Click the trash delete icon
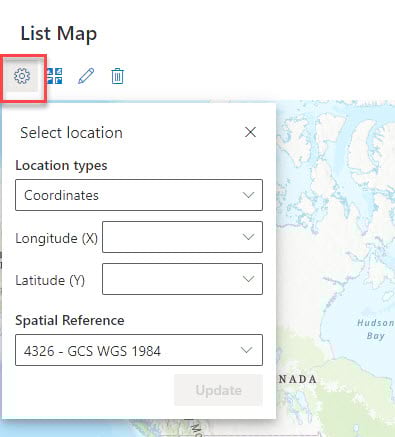This screenshot has width=395, height=437. pos(117,76)
